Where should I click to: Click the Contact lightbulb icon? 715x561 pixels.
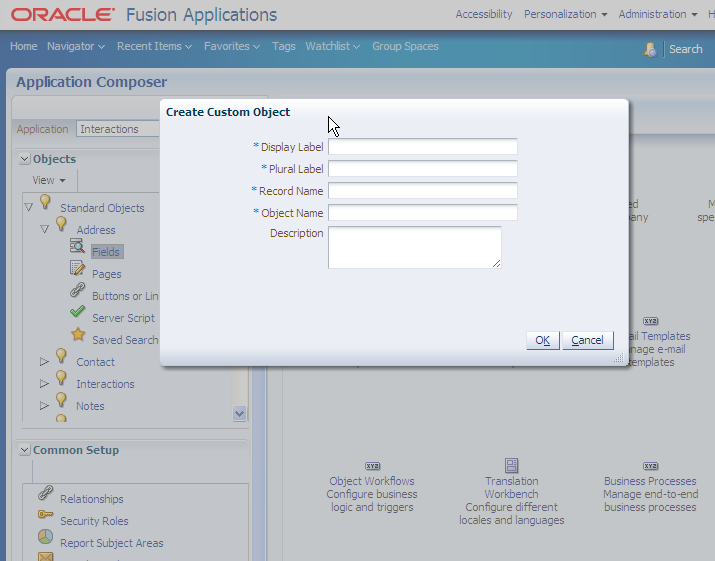pos(61,356)
